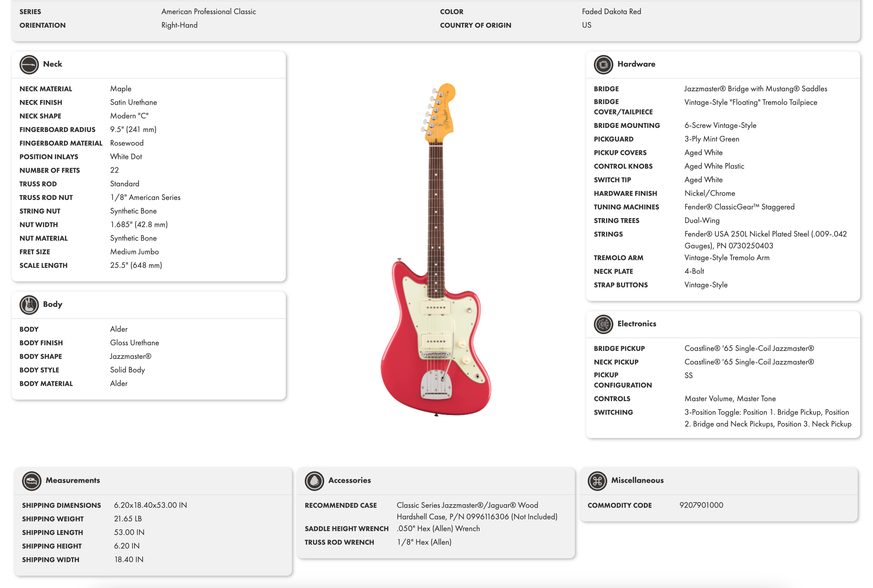Click the 'STRAP BUTTONS' label
The width and height of the screenshot is (873, 588).
coord(621,285)
